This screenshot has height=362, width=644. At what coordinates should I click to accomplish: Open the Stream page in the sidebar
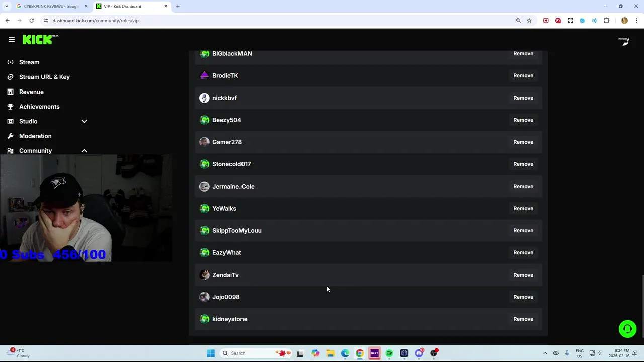pyautogui.click(x=29, y=62)
